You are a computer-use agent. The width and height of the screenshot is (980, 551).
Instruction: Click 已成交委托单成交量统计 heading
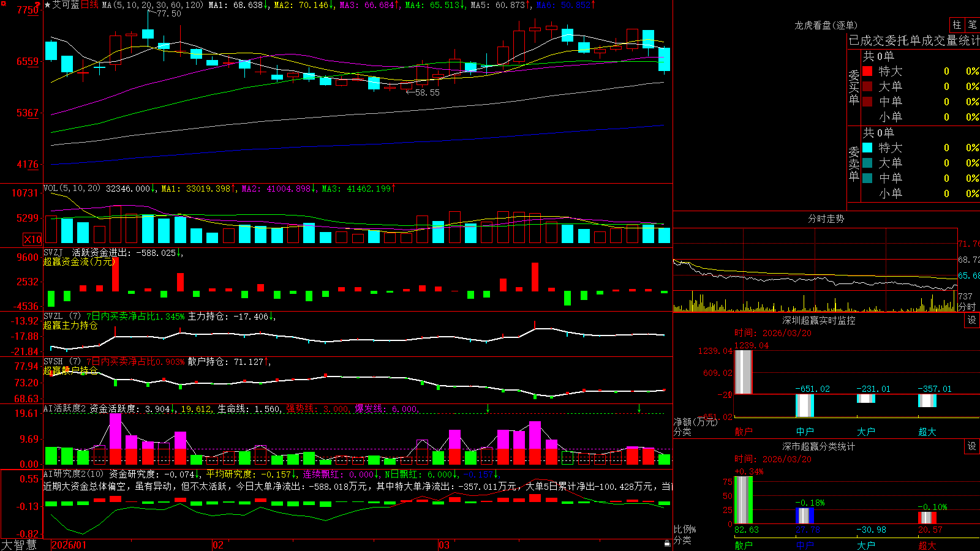tap(914, 40)
